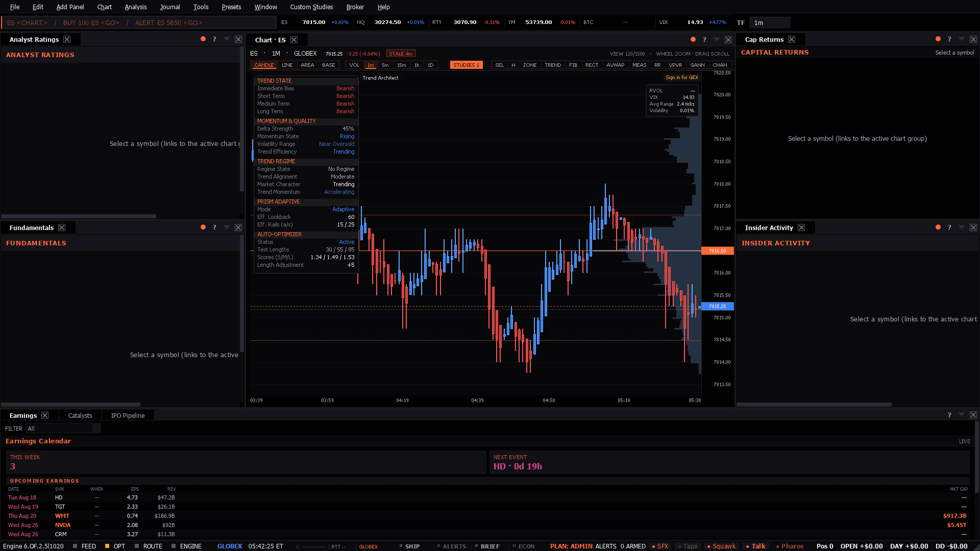Switch to the Catalysts tab
This screenshot has height=551, width=980.
[x=80, y=416]
